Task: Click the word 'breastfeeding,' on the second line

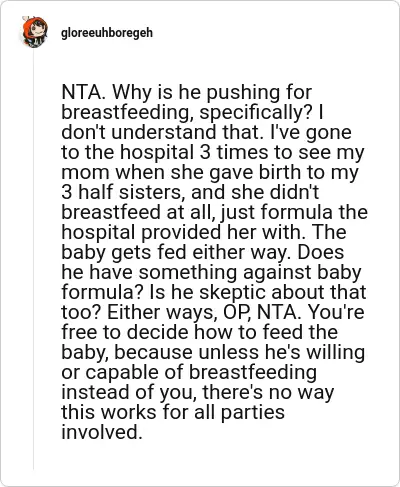Action: (x=128, y=113)
